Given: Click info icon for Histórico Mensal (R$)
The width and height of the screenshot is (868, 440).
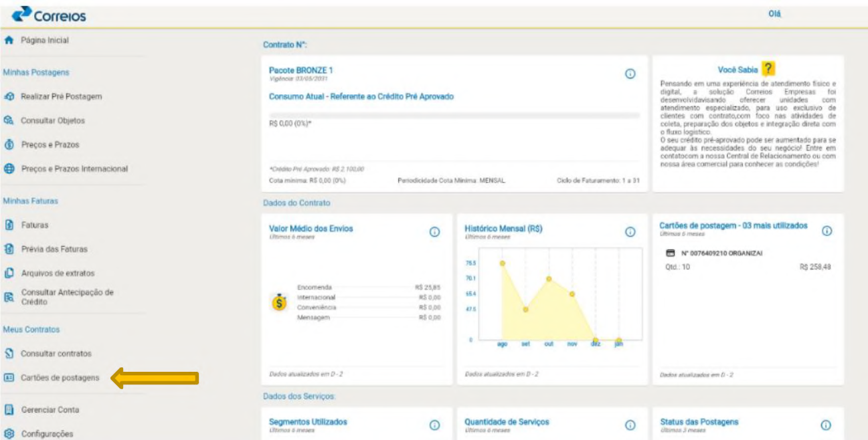Looking at the screenshot, I should (x=630, y=232).
